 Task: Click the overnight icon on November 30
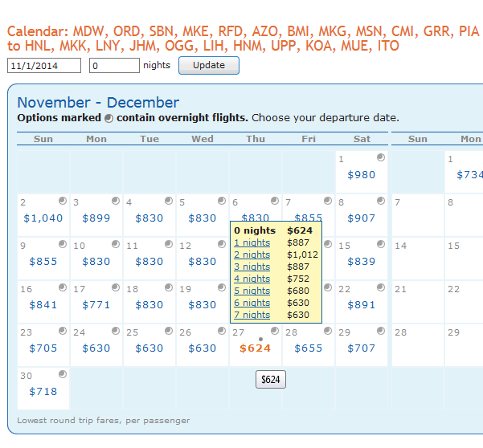click(x=63, y=374)
